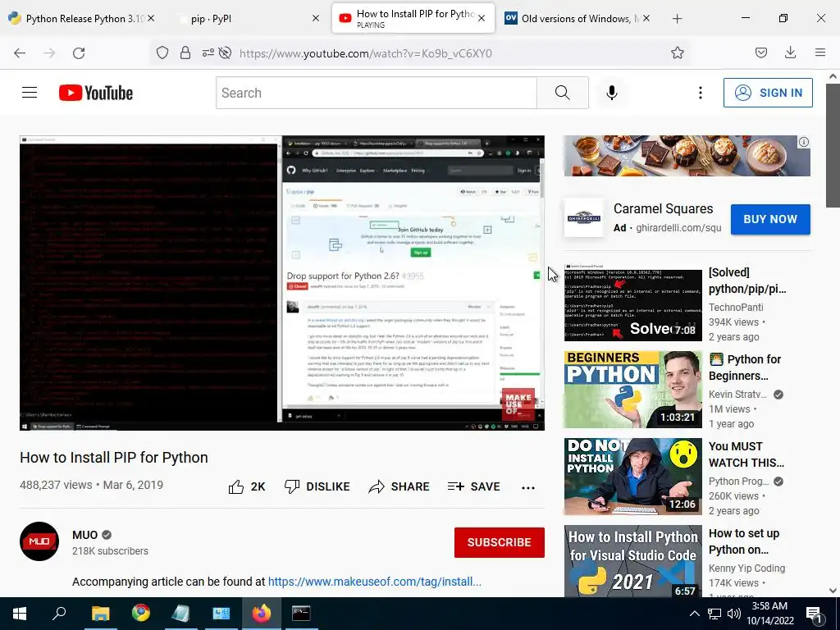Bookmark this page with the star

coord(677,52)
